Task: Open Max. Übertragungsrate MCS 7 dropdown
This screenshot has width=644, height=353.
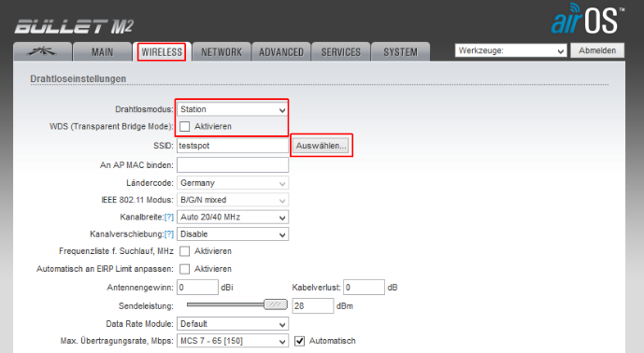Action: point(233,341)
